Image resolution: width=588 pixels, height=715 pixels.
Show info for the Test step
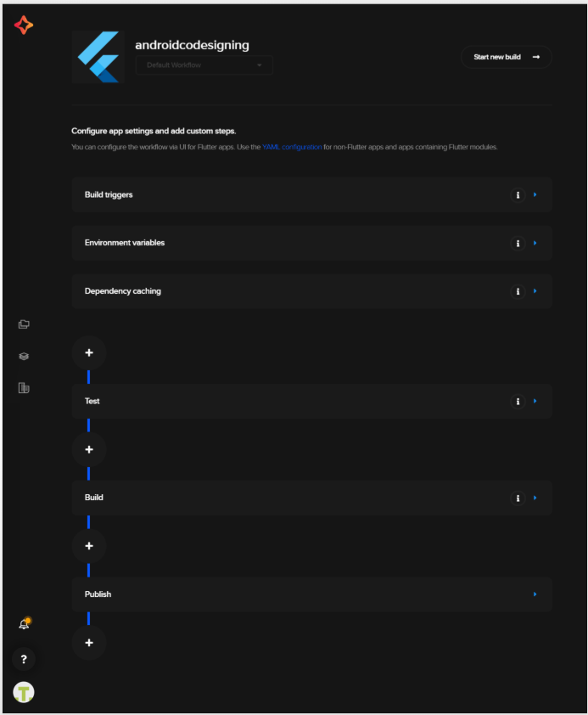tap(518, 402)
